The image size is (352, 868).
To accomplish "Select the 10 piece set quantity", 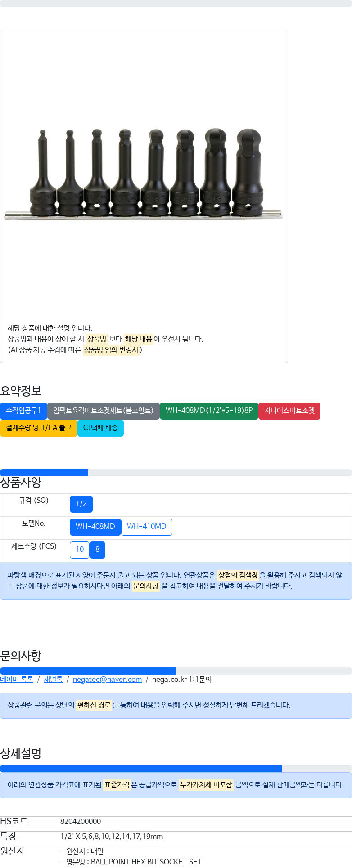I will [x=80, y=550].
